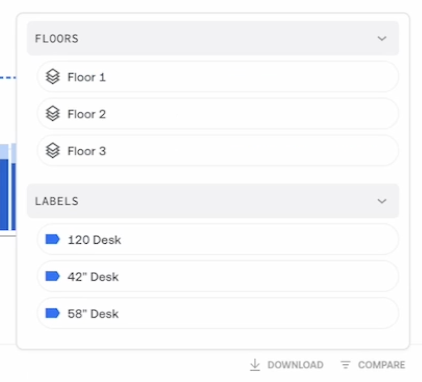Select Floor 2 option
422x382 pixels.
click(x=218, y=114)
